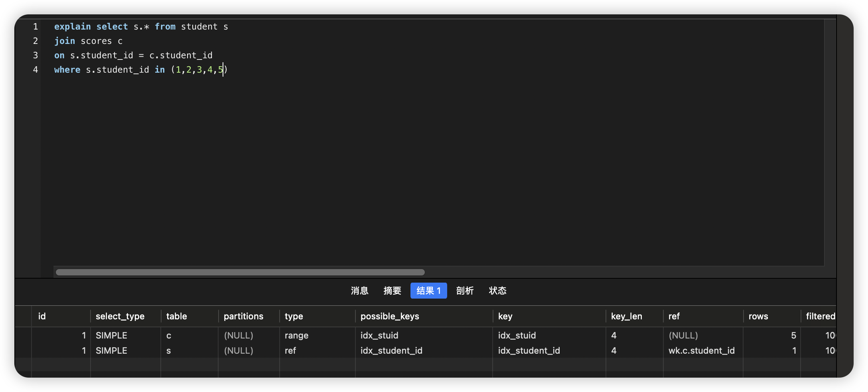Click the 'from' keyword in line 1
This screenshot has width=868, height=392.
click(165, 27)
